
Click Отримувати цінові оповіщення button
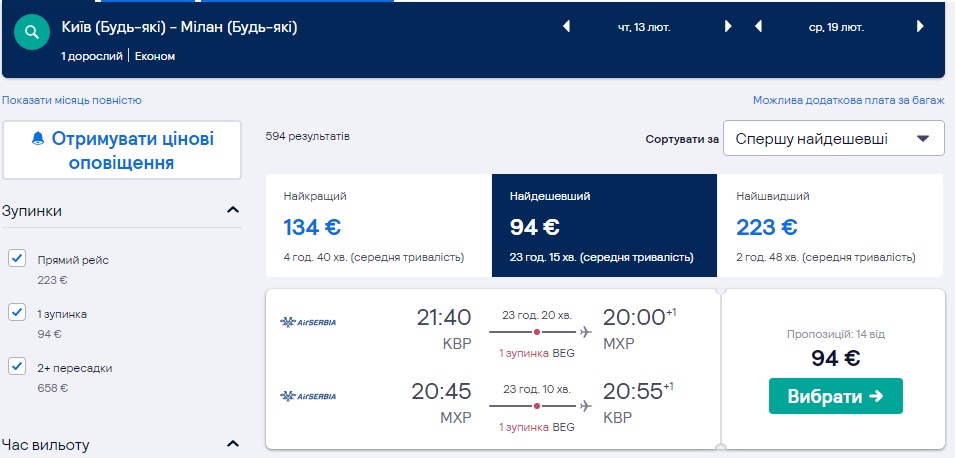coord(122,150)
